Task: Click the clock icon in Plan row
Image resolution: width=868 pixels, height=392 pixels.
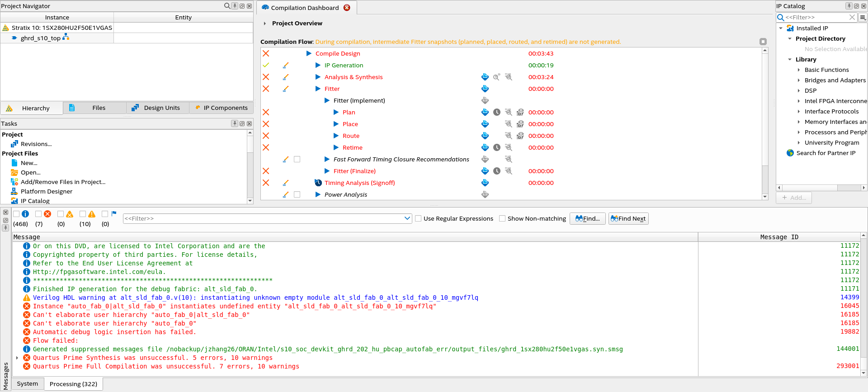Action: (x=497, y=112)
